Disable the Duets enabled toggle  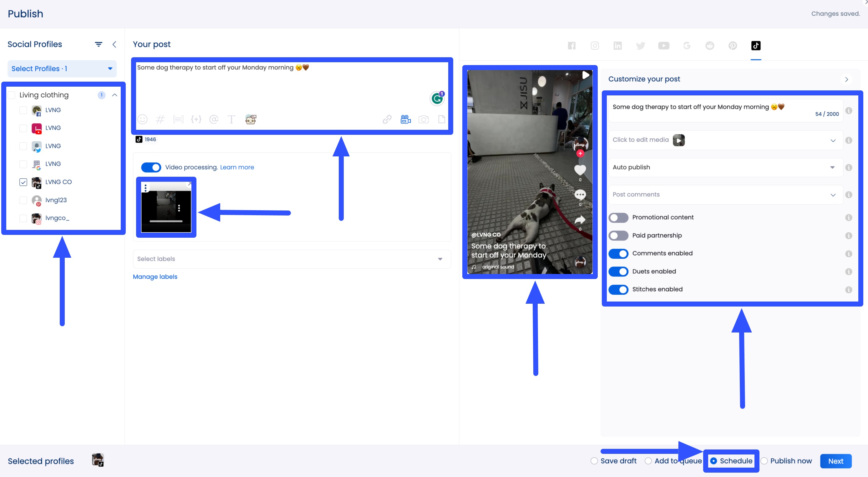click(618, 271)
